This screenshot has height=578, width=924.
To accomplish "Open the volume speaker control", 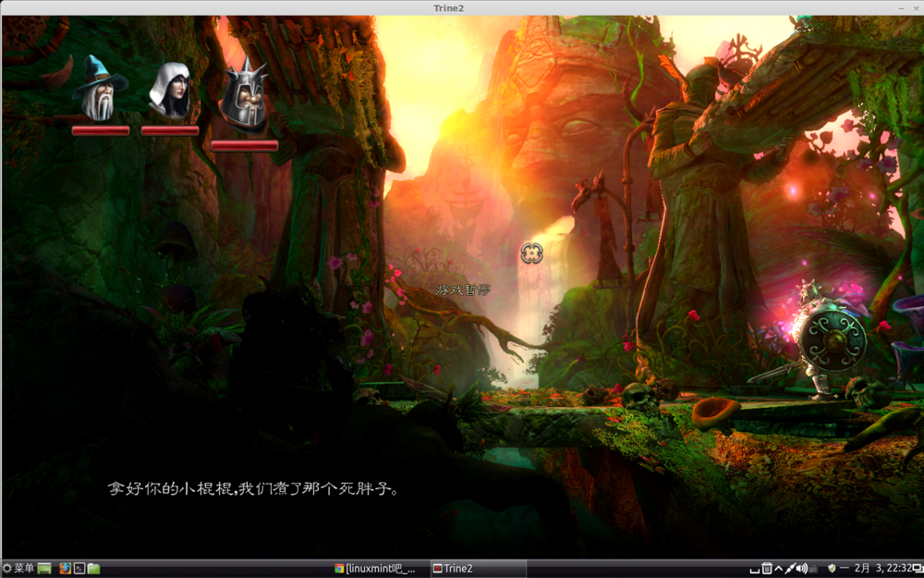I will [x=802, y=569].
